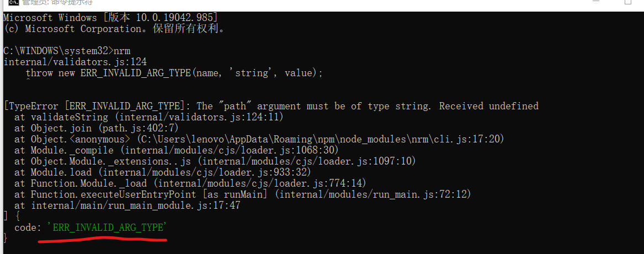This screenshot has height=254, width=644.
Task: Click the Command Prompt icon in title bar
Action: (12, 2)
